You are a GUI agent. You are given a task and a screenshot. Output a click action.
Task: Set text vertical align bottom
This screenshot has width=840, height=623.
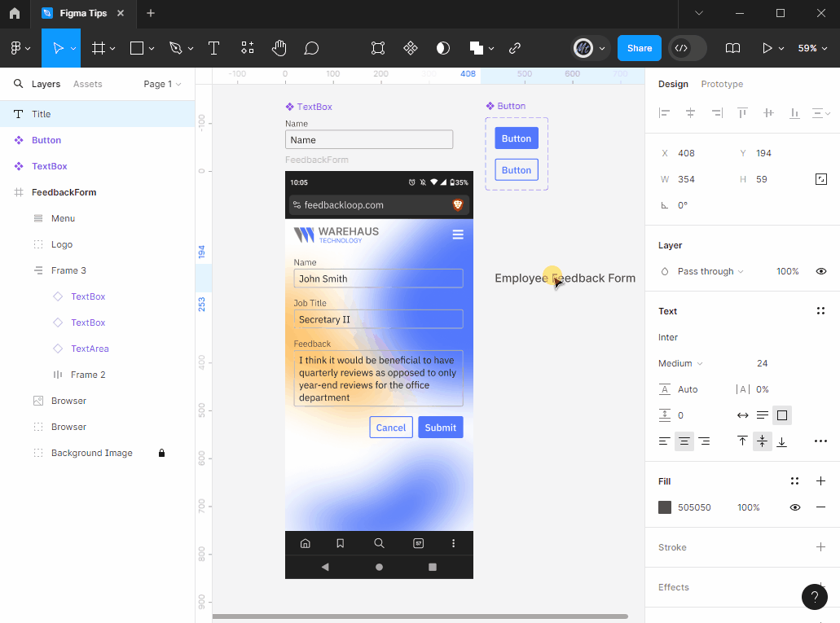pyautogui.click(x=781, y=441)
